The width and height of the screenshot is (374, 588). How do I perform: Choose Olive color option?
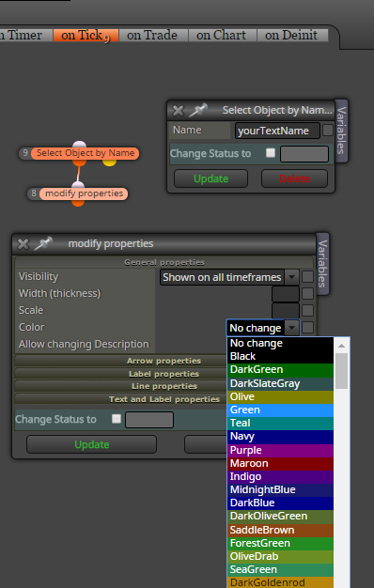280,397
